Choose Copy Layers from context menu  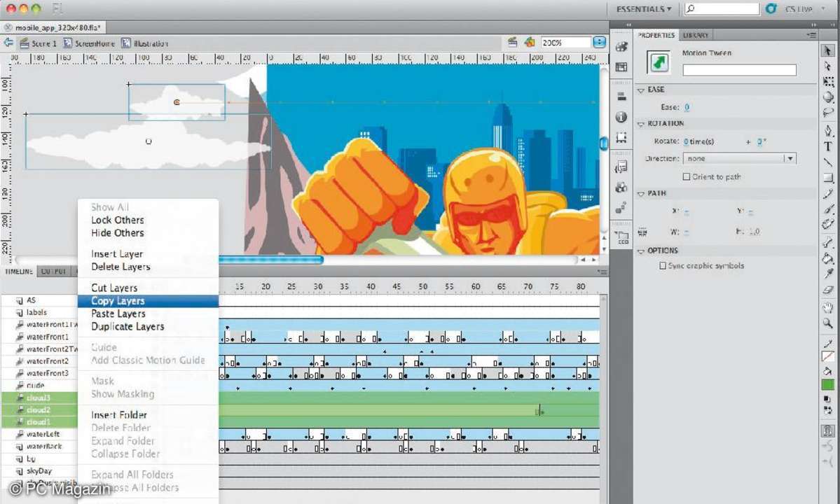point(148,301)
